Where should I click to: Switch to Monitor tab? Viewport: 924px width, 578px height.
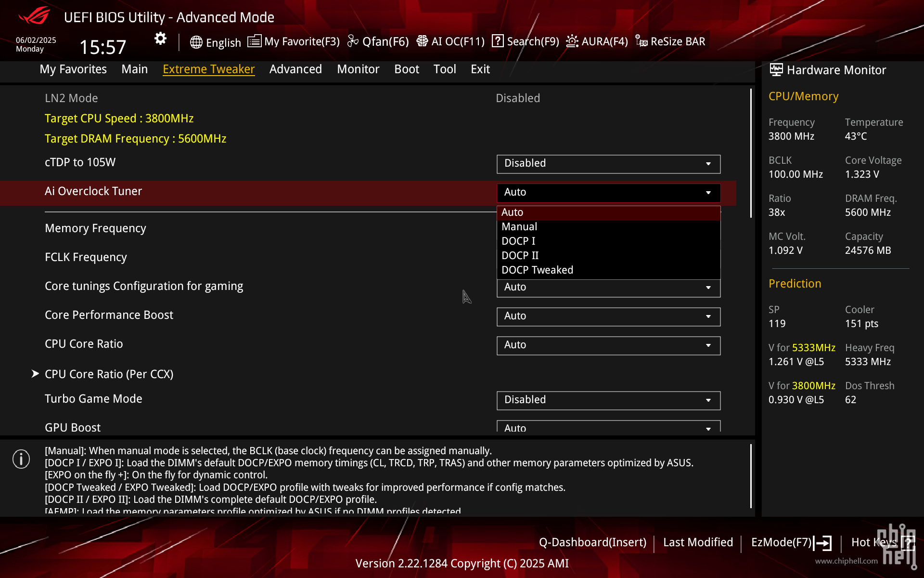[358, 69]
